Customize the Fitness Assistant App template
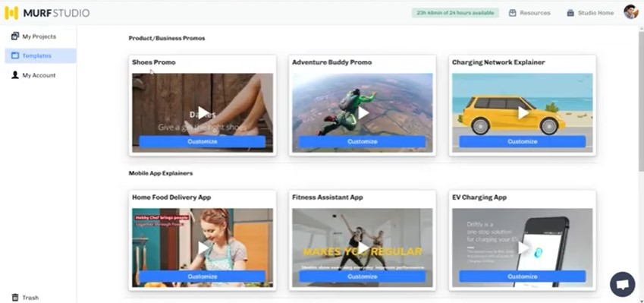 click(362, 276)
